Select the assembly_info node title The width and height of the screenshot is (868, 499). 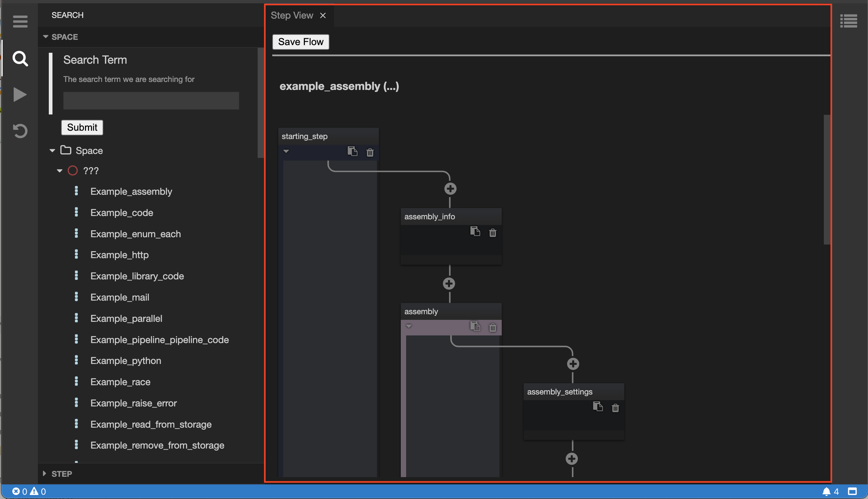pyautogui.click(x=429, y=217)
